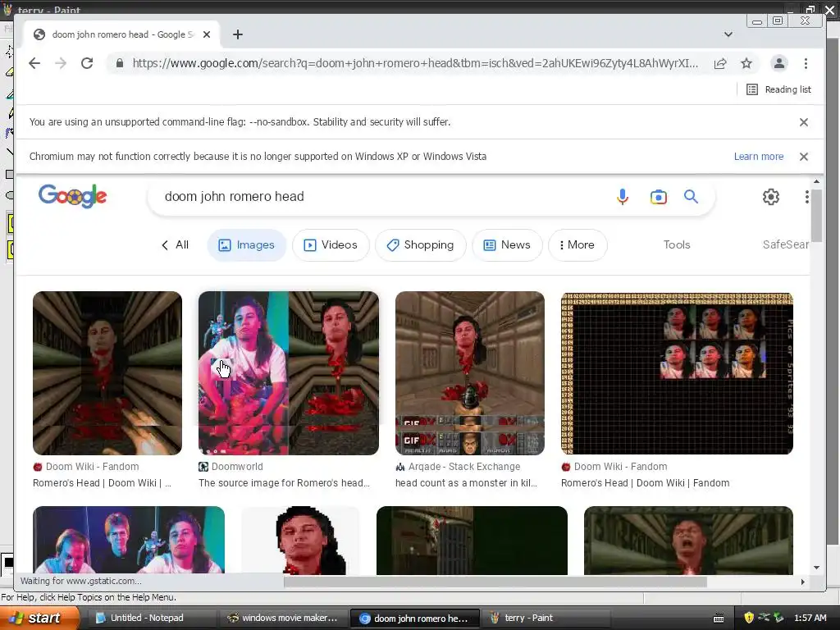Open the Doomworld source image thumbnail
This screenshot has width=840, height=630.
click(x=288, y=373)
